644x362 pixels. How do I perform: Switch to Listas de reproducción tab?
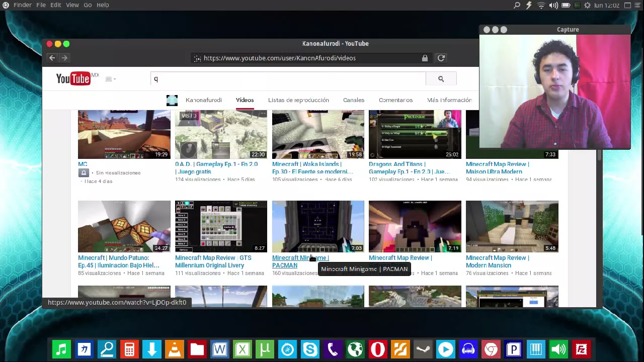pos(298,100)
